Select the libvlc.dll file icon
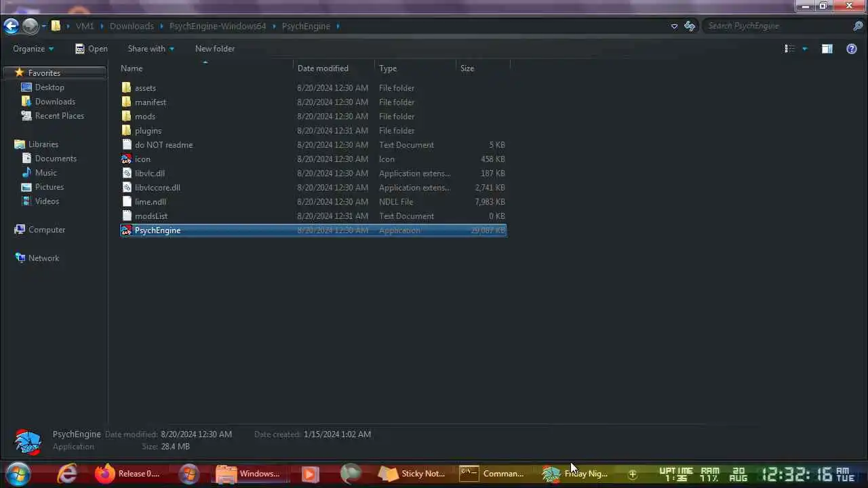The width and height of the screenshot is (868, 488). [x=126, y=174]
